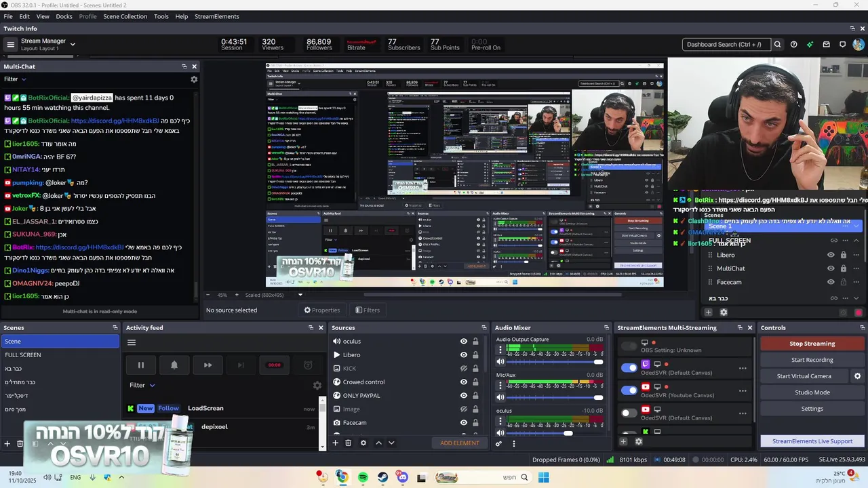Screen dimensions: 868x488
Task: Open the Activity feed hamburger menu
Action: (x=132, y=342)
